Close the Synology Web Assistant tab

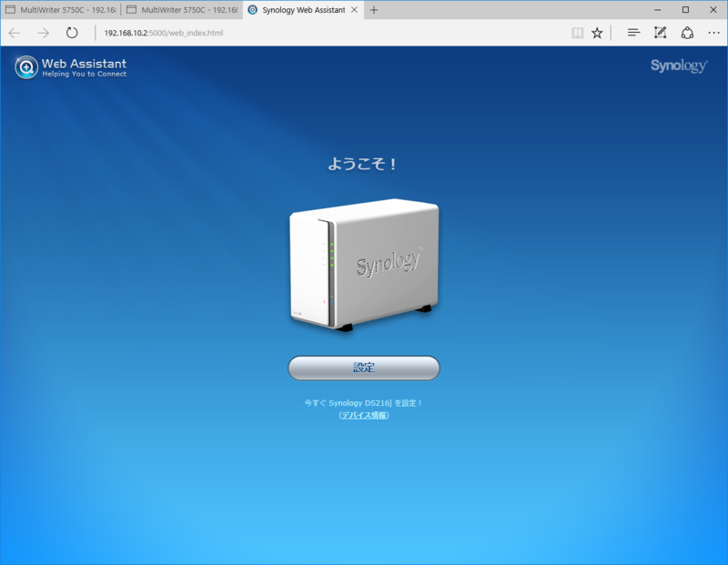pyautogui.click(x=354, y=10)
